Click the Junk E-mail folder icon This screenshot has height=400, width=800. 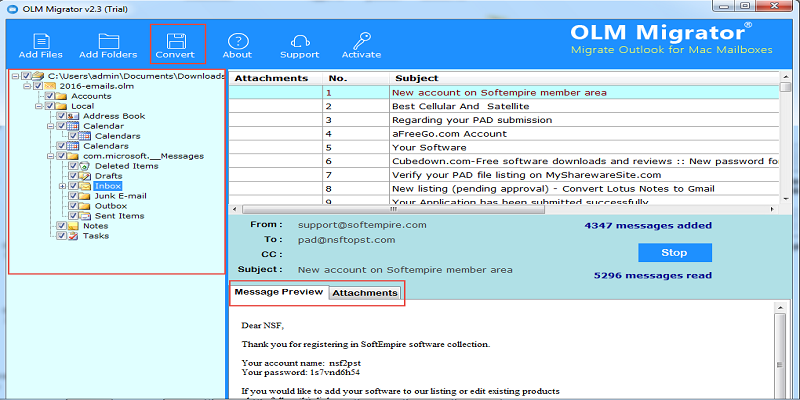click(x=86, y=196)
